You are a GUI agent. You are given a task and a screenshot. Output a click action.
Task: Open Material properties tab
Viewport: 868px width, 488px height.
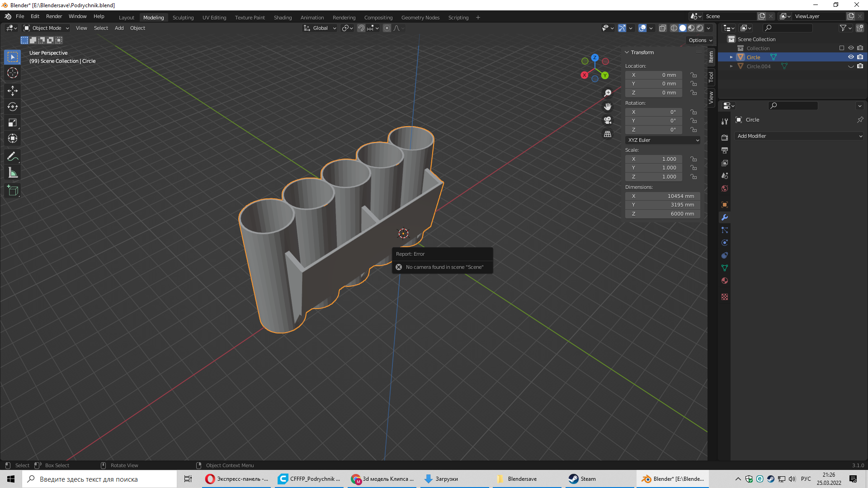(725, 281)
